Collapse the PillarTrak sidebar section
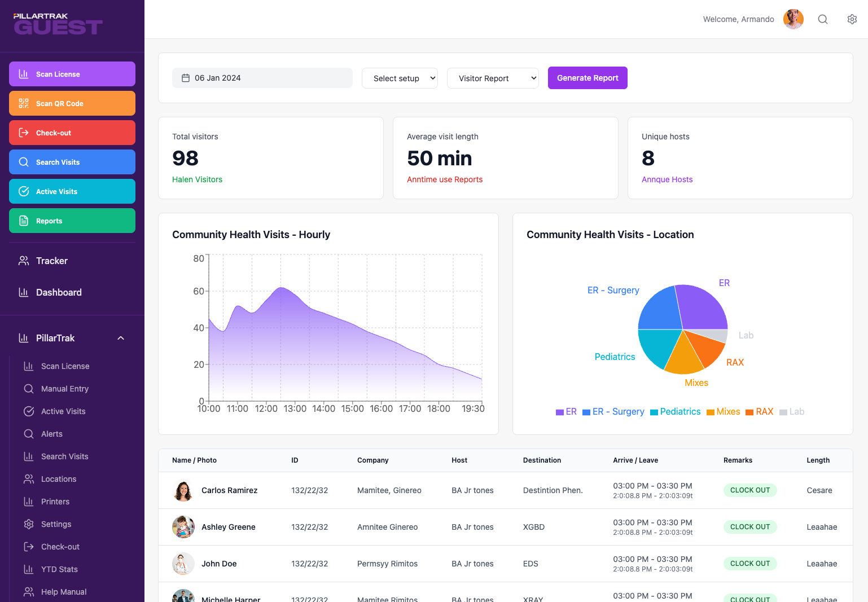 coord(120,337)
